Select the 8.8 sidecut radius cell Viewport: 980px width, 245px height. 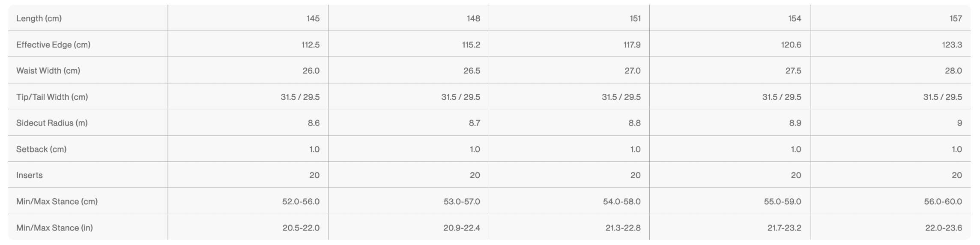click(634, 123)
